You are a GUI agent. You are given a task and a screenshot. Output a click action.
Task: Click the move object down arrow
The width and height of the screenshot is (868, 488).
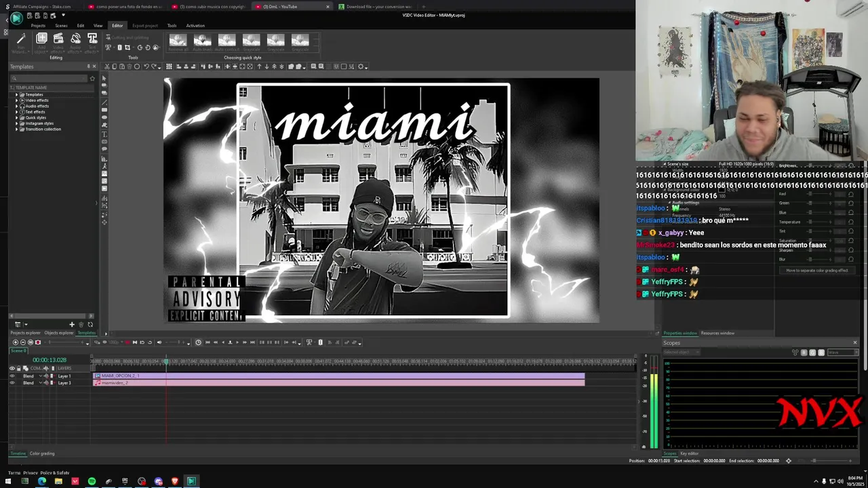266,66
